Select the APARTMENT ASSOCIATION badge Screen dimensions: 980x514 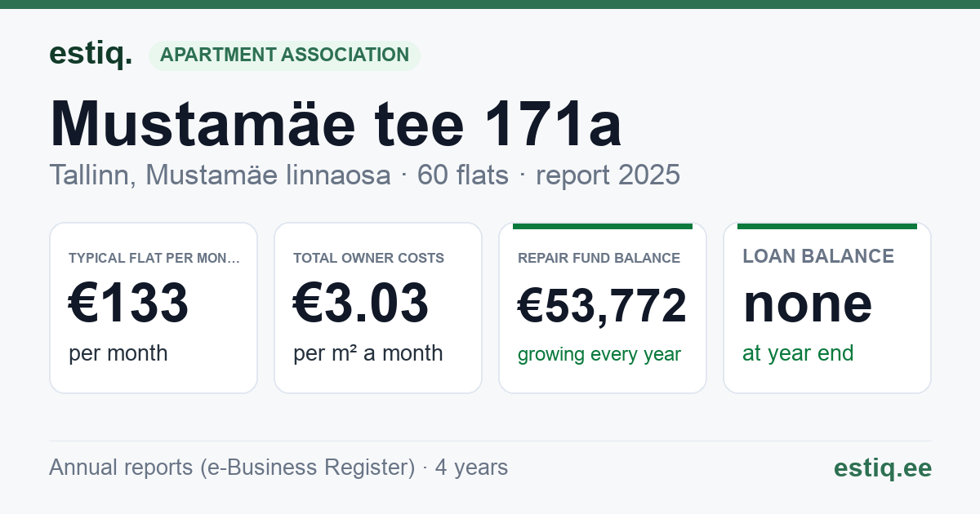pyautogui.click(x=284, y=55)
